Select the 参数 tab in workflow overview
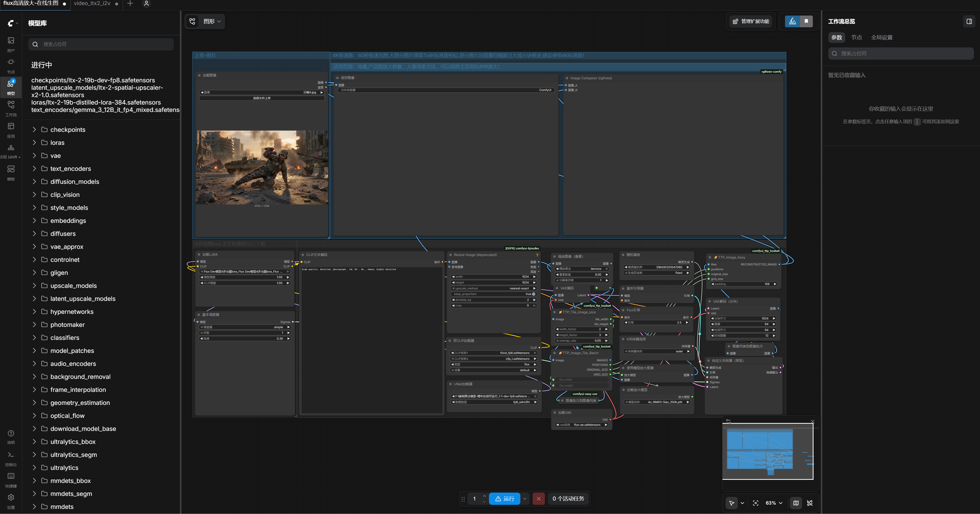 [x=837, y=37]
